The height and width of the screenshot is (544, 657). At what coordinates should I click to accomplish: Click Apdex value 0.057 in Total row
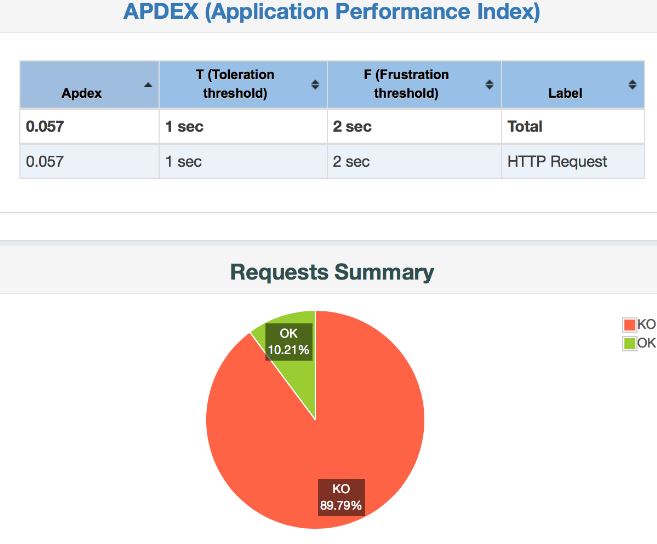click(45, 127)
